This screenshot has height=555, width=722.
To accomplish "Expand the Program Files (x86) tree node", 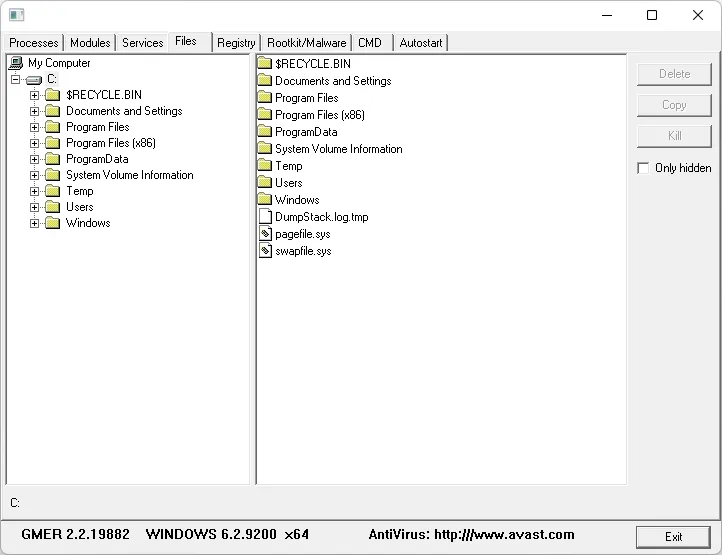I will tap(35, 143).
